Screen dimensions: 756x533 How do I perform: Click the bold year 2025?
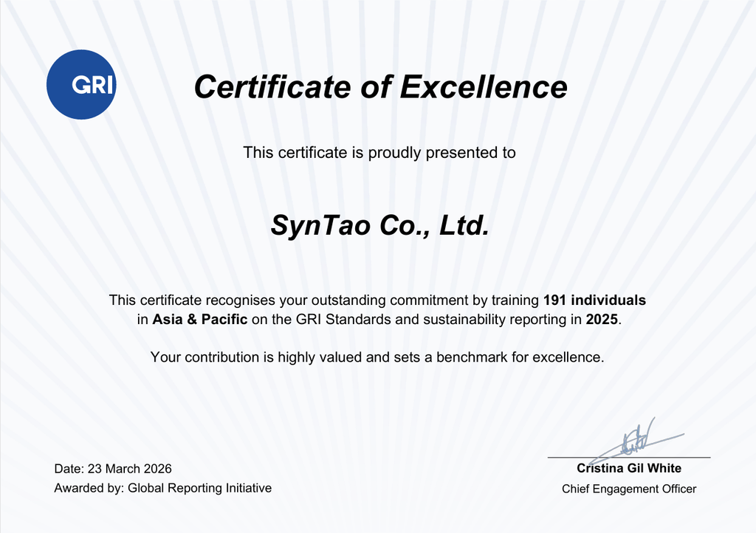tap(603, 320)
